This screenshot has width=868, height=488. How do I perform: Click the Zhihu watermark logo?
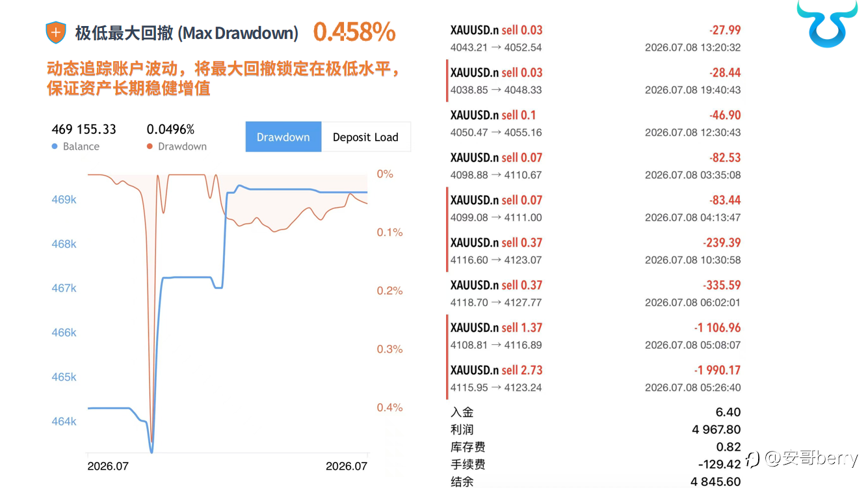(x=754, y=459)
